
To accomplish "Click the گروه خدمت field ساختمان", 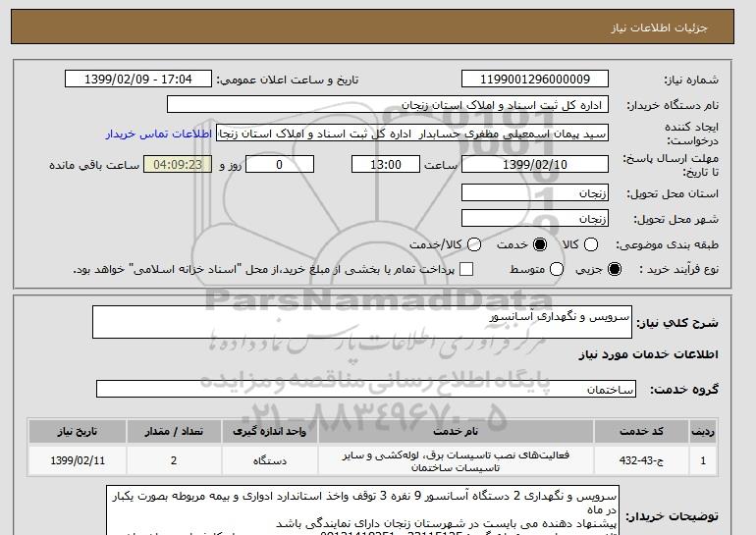I will pos(366,389).
